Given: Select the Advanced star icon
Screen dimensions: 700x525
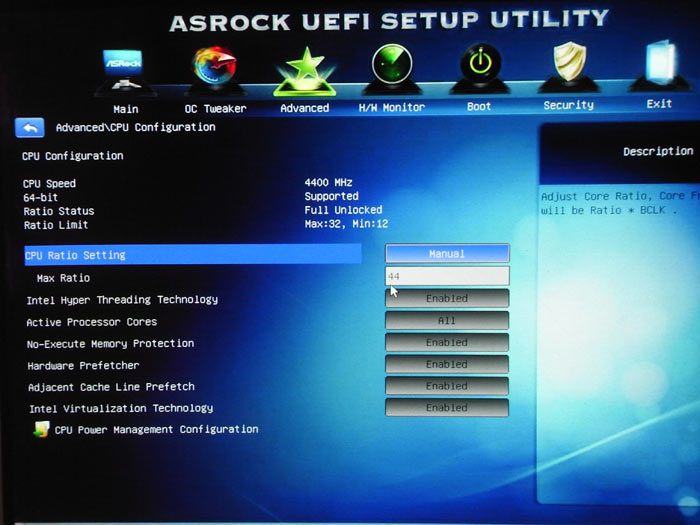Looking at the screenshot, I should click(x=304, y=72).
